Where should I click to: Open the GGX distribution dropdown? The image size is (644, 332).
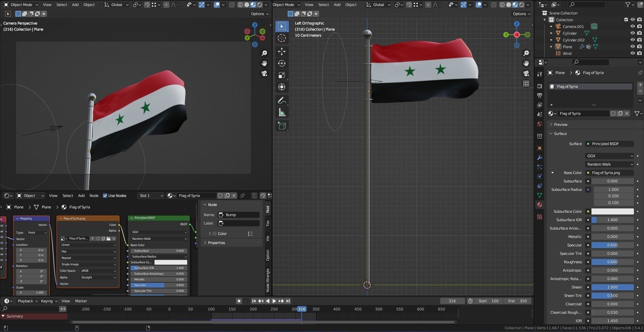(609, 156)
